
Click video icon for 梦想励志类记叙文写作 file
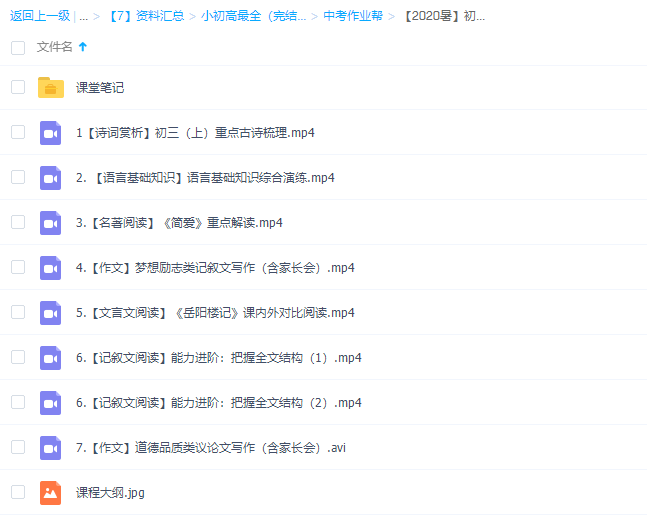pyautogui.click(x=51, y=268)
